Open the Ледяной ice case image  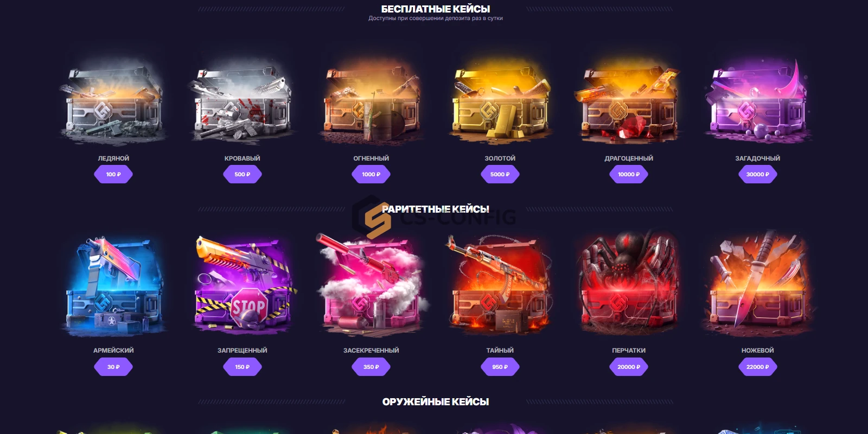113,102
